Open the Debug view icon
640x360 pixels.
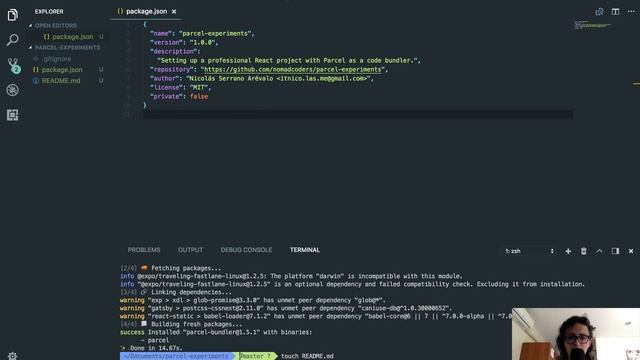click(x=13, y=90)
